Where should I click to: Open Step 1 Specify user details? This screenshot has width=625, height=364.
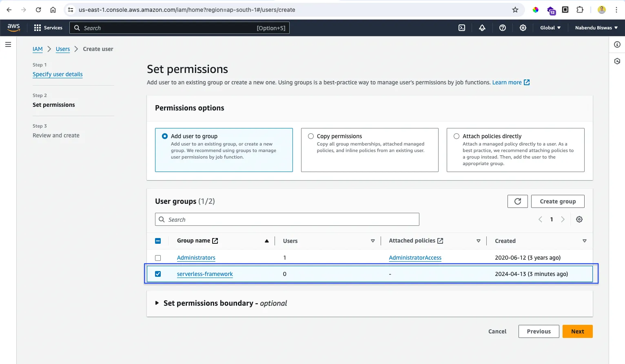point(58,74)
